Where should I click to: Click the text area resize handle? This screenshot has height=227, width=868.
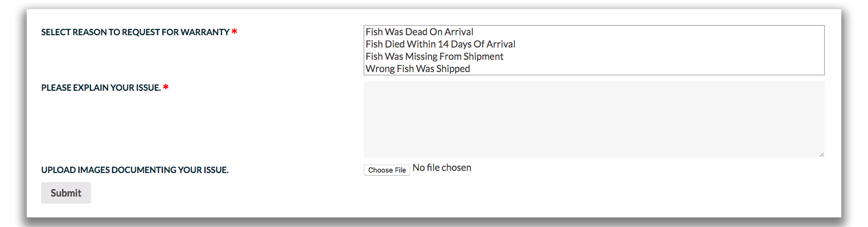pos(821,154)
